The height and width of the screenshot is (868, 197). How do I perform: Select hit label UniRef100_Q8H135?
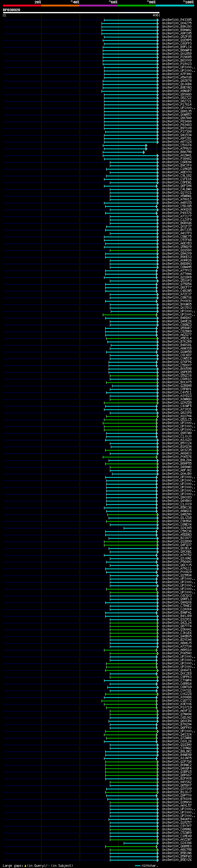(177, 111)
